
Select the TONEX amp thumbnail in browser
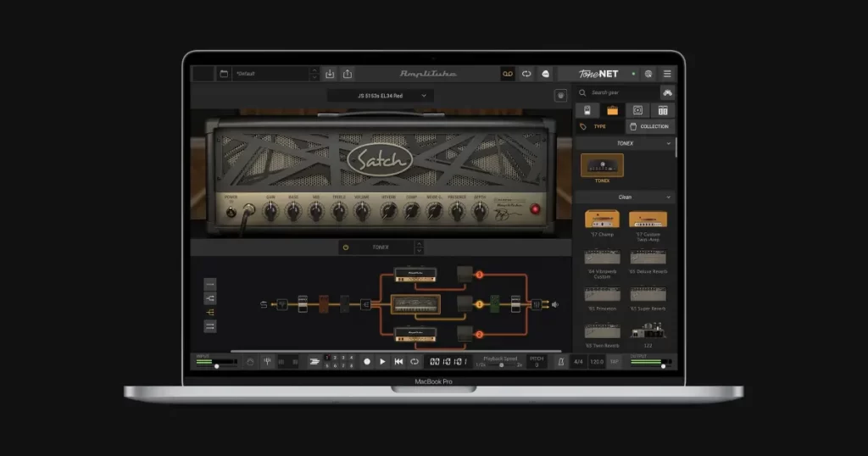602,166
